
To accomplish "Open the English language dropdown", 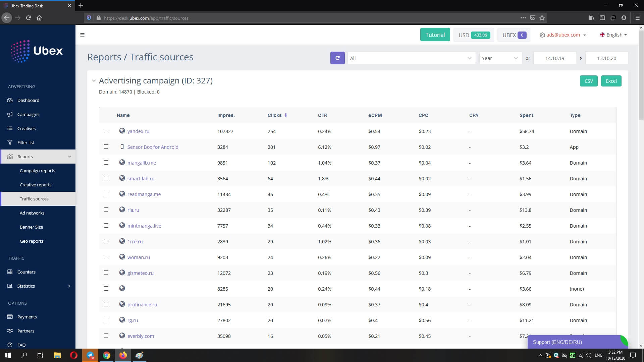I will (x=613, y=35).
